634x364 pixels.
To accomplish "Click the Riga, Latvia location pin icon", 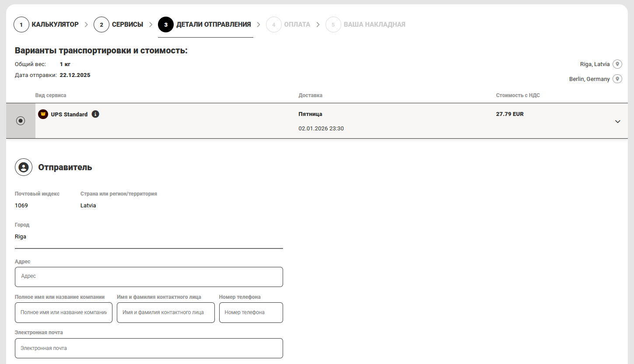I will tap(617, 64).
